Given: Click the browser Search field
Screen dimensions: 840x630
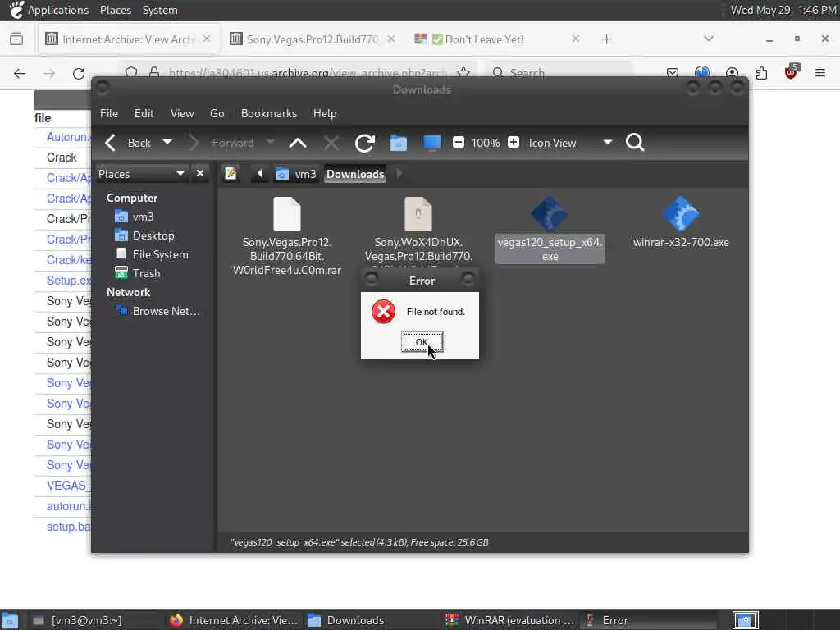Looking at the screenshot, I should 559,72.
